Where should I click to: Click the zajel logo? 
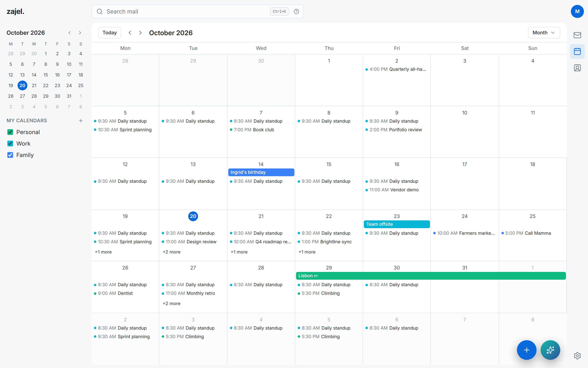point(15,11)
